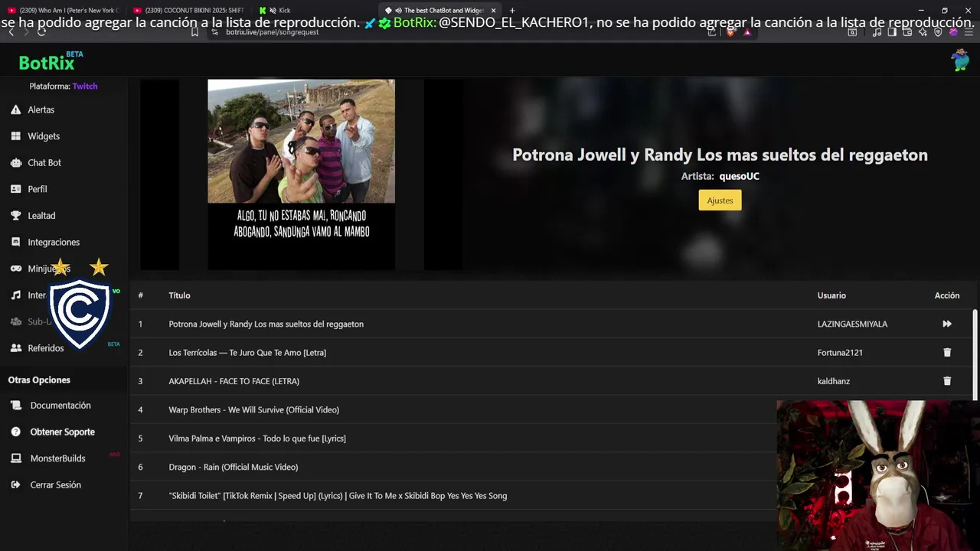
Task: Open the Widgets menu label
Action: pyautogui.click(x=44, y=136)
